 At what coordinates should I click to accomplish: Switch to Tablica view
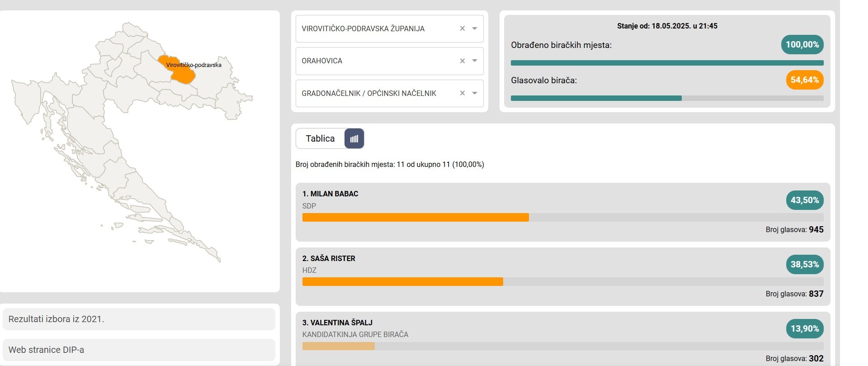pyautogui.click(x=320, y=138)
